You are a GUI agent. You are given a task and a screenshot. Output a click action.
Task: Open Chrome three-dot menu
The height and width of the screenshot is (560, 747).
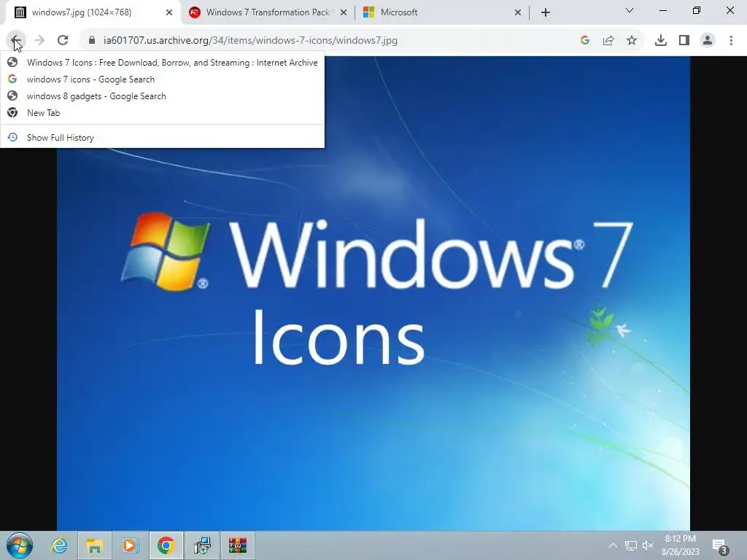click(x=731, y=41)
